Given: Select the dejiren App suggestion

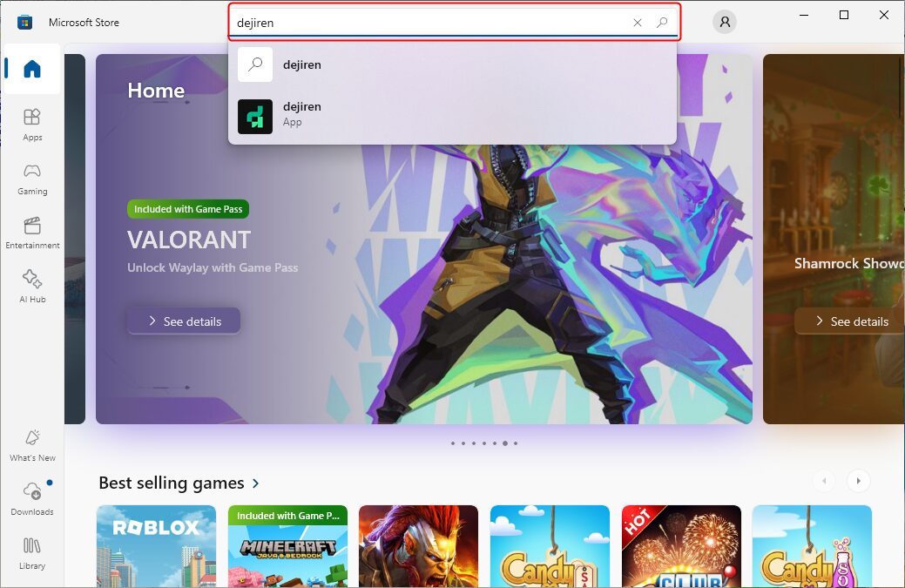Looking at the screenshot, I should (x=453, y=116).
